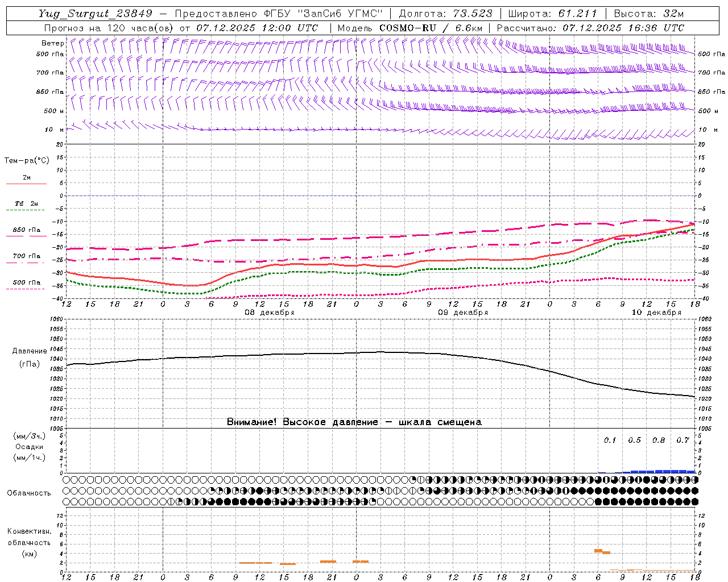Viewport: 728px width, 582px height.
Task: Click the date label 10 декабря
Action: tap(656, 313)
